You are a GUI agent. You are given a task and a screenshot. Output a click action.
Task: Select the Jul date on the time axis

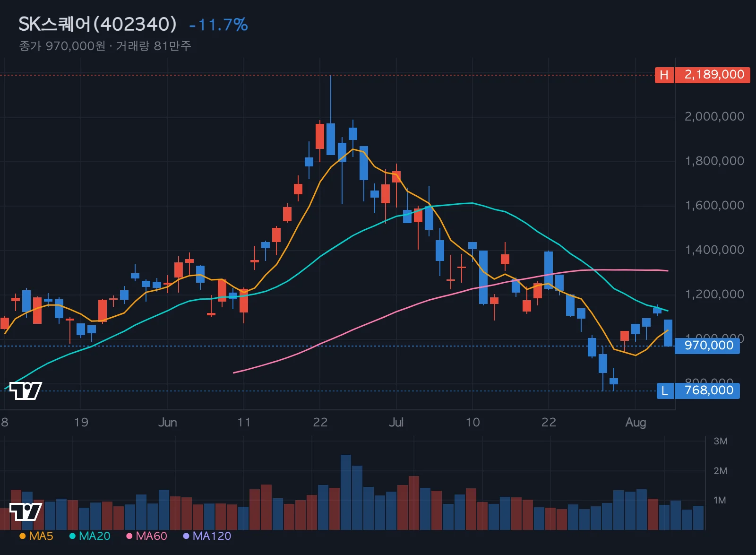(x=396, y=422)
